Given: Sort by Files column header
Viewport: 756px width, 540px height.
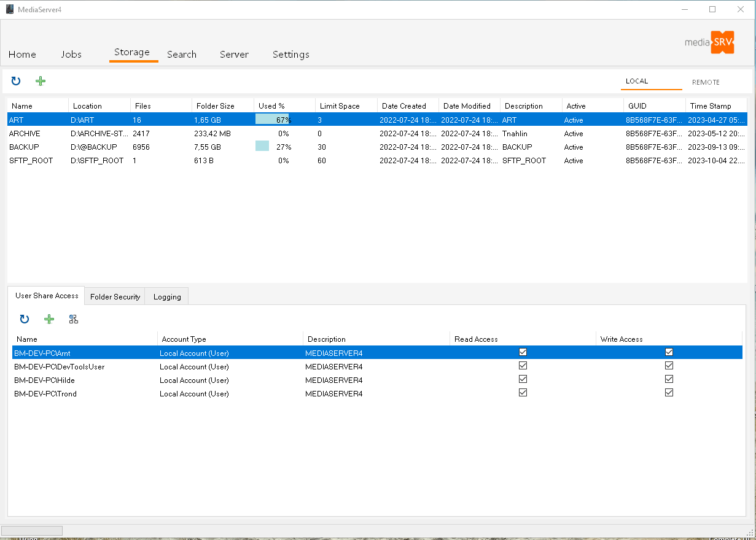Looking at the screenshot, I should (161, 106).
